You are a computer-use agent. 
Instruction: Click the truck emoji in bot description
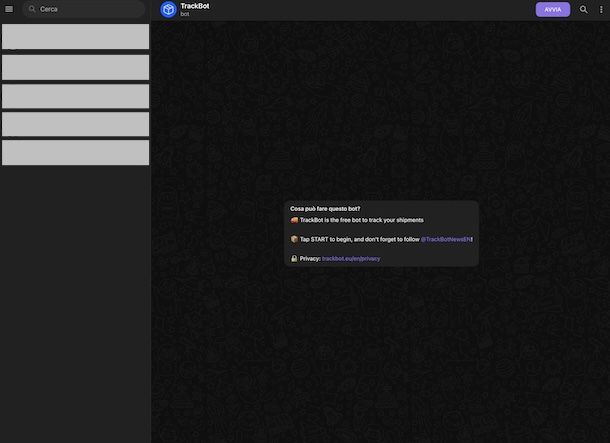coord(294,220)
